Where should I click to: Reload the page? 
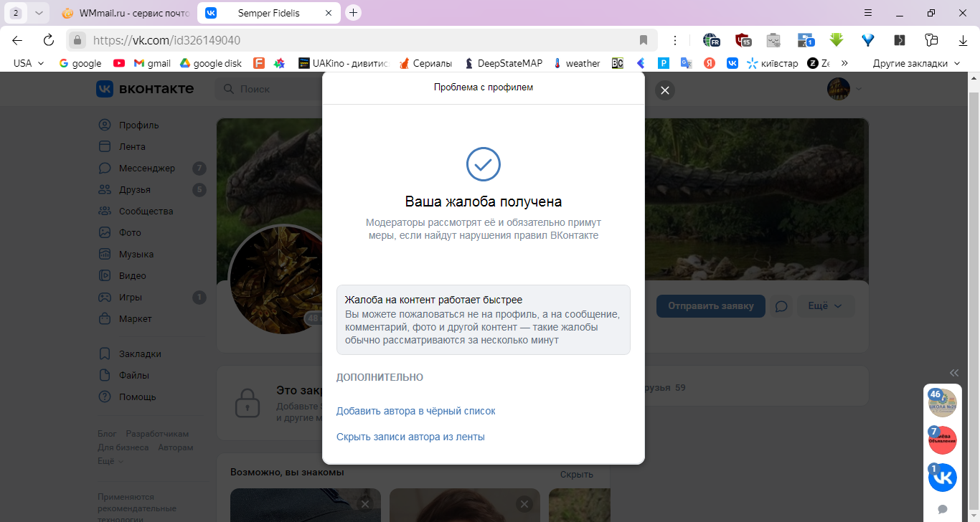tap(48, 40)
